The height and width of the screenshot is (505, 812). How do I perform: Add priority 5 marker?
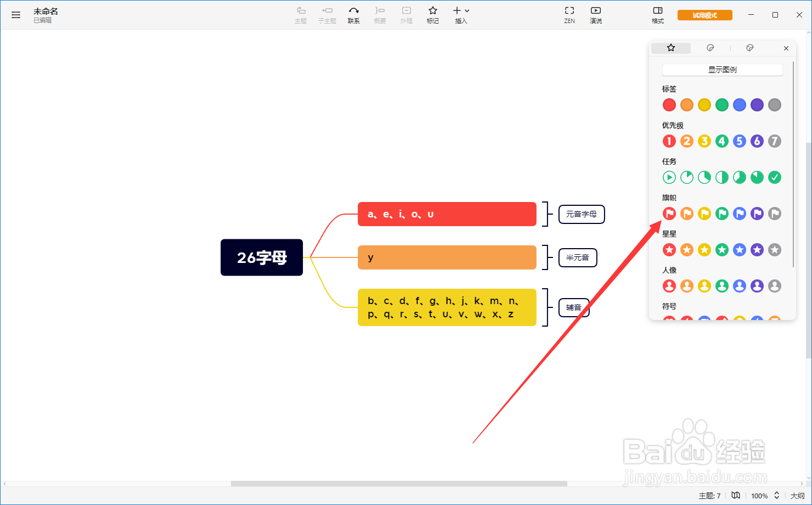tap(740, 141)
